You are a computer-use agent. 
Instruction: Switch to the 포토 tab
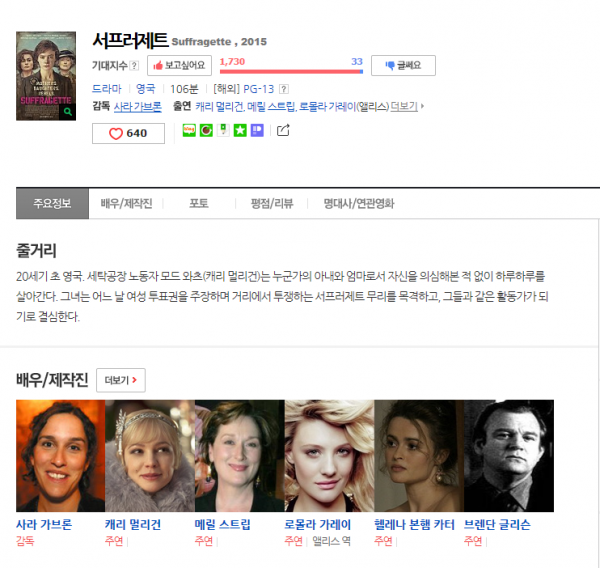point(199,203)
